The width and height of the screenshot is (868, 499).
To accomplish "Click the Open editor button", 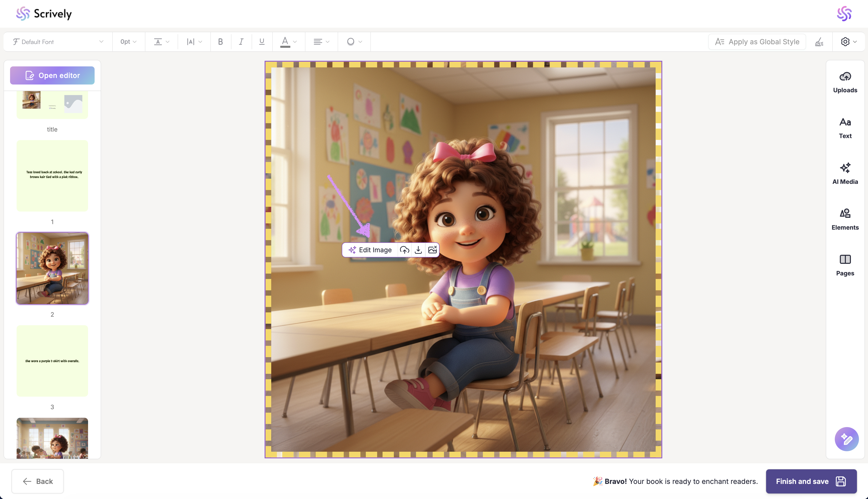I will 52,75.
